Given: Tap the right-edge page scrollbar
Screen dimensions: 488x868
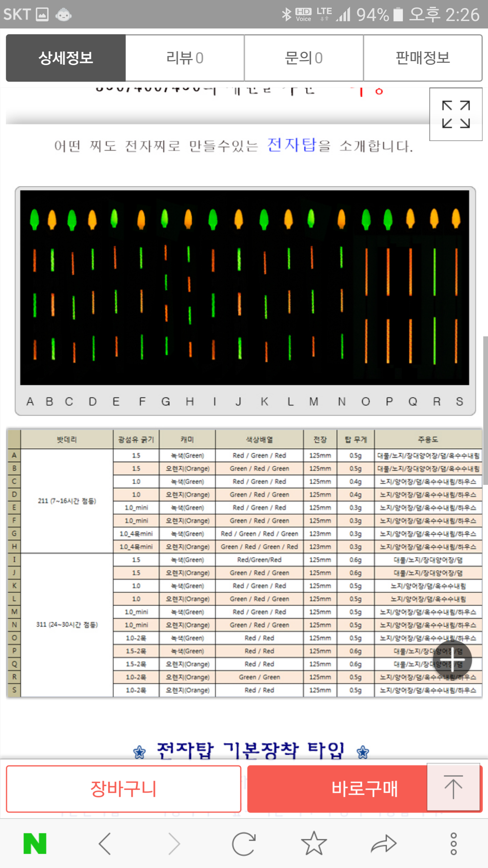Looking at the screenshot, I should pyautogui.click(x=485, y=410).
